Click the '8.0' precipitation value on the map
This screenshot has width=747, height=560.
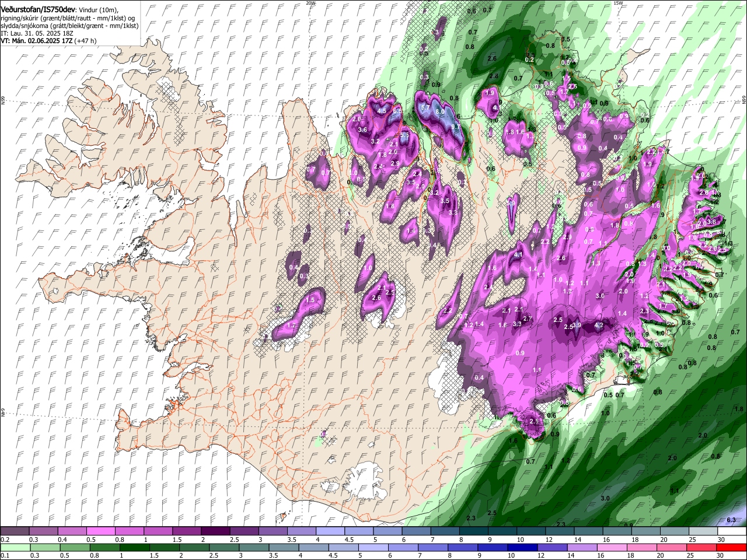441,111
